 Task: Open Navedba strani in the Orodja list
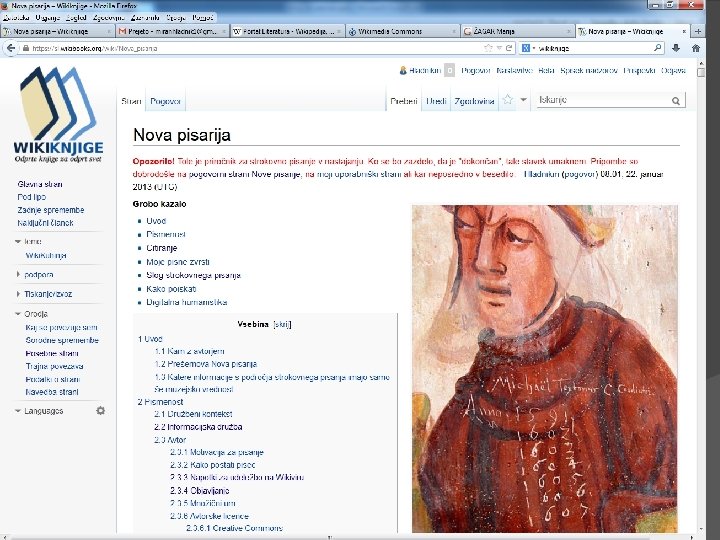[x=52, y=392]
